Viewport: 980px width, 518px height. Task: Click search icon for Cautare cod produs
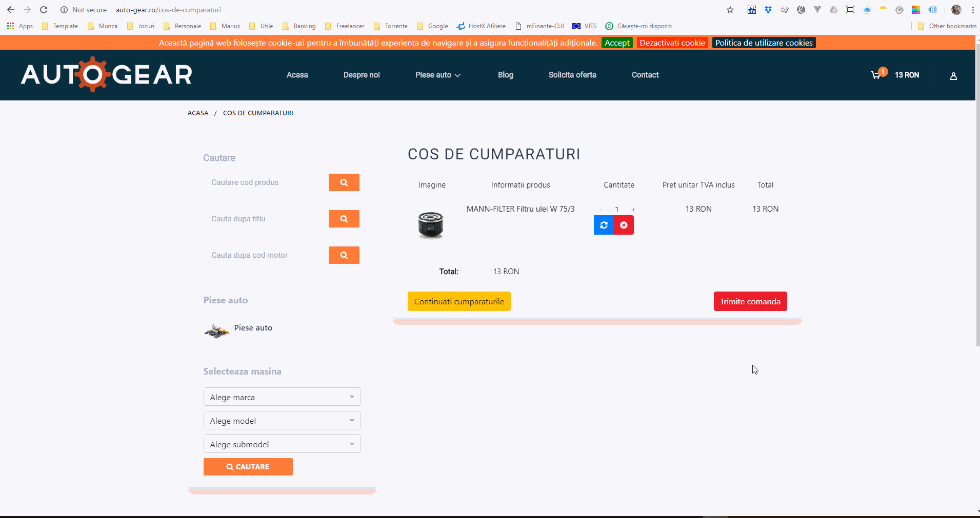coord(344,182)
